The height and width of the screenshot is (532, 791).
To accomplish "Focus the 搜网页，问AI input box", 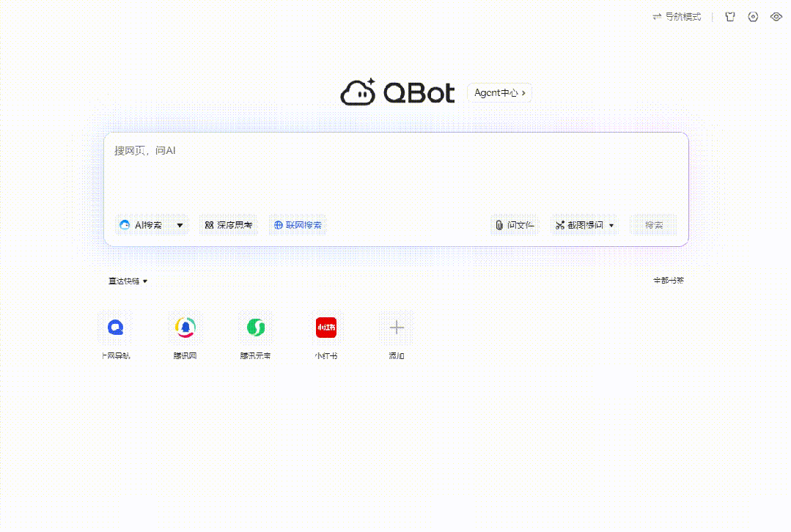I will (x=396, y=171).
